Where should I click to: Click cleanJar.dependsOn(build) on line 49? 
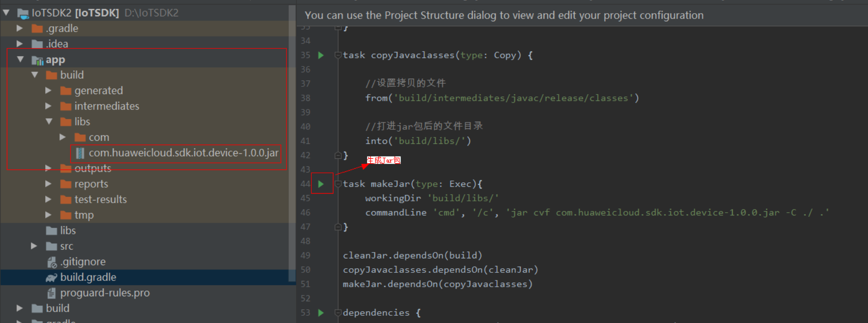click(412, 256)
